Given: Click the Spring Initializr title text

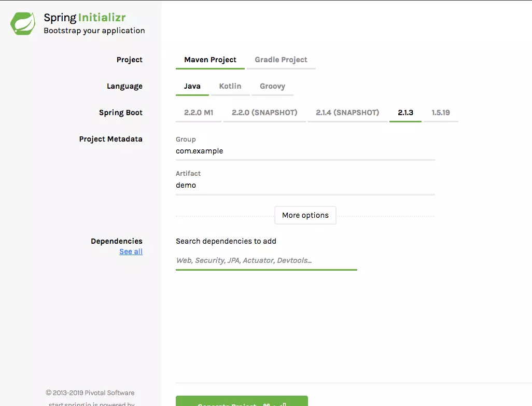Looking at the screenshot, I should coord(85,18).
